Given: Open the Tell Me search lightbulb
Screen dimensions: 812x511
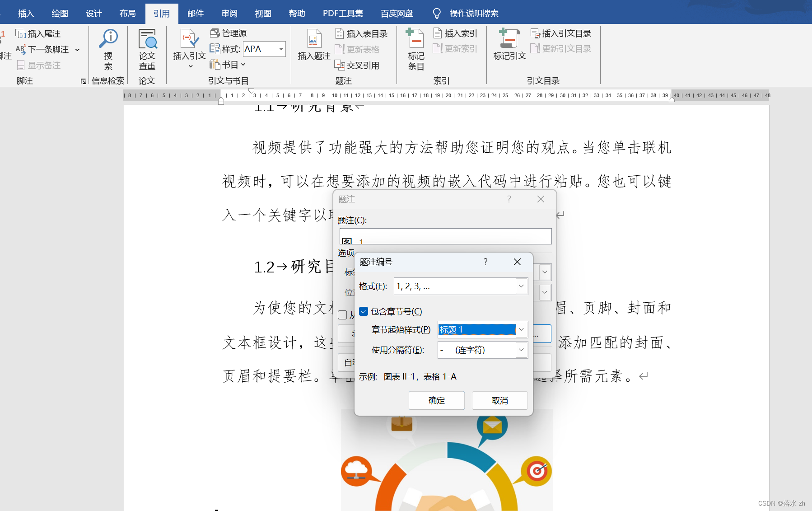Looking at the screenshot, I should click(x=437, y=14).
